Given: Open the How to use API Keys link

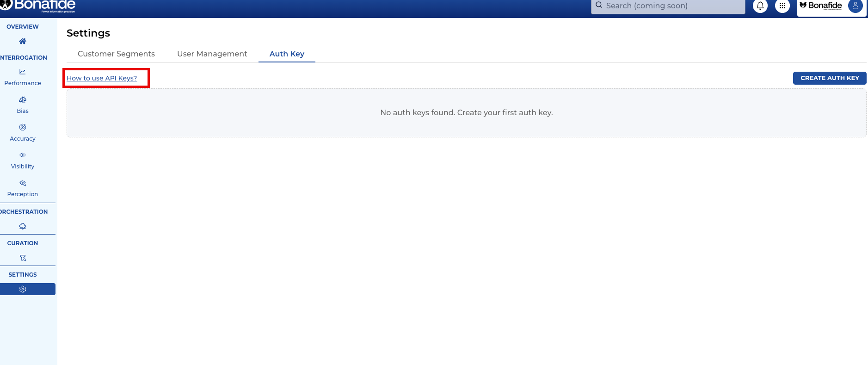Looking at the screenshot, I should [x=102, y=78].
